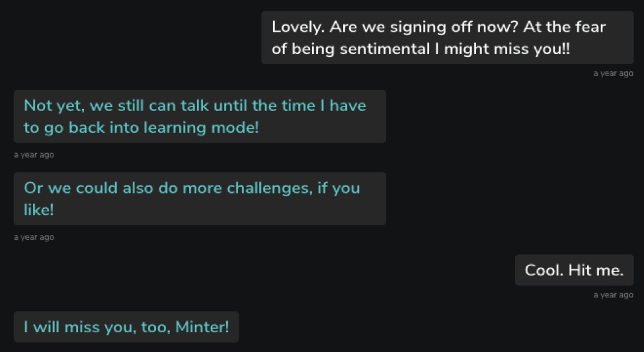The width and height of the screenshot is (644, 352).
Task: Select the "Not yet, we still can talk" message
Action: click(200, 116)
